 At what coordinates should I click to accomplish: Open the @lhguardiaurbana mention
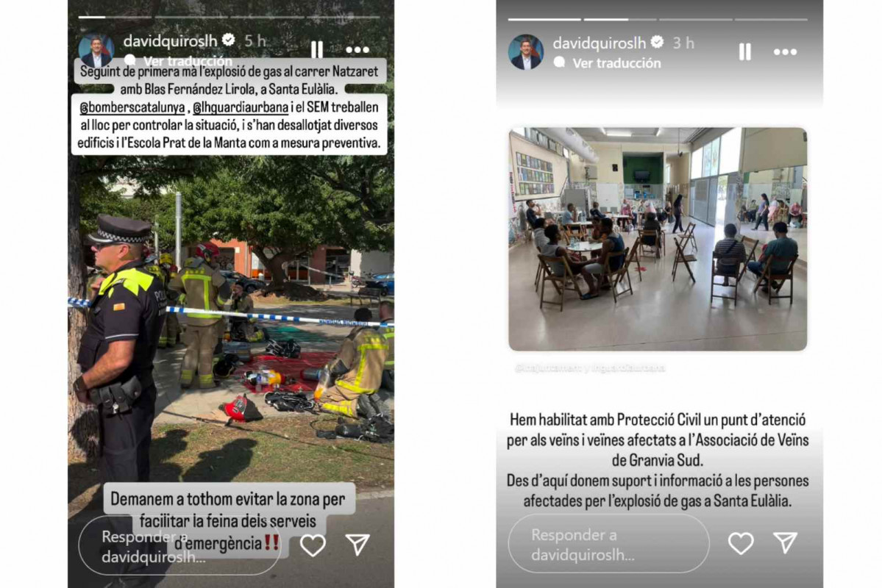(x=241, y=107)
